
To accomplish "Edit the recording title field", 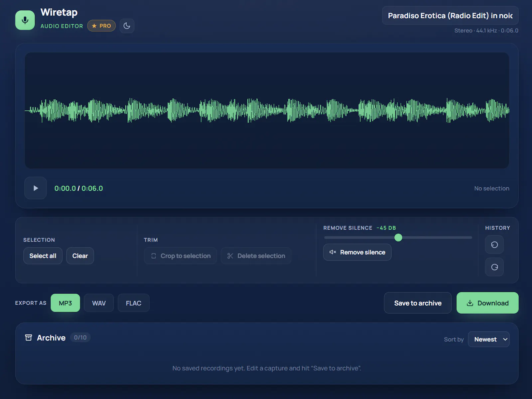I will click(x=450, y=16).
